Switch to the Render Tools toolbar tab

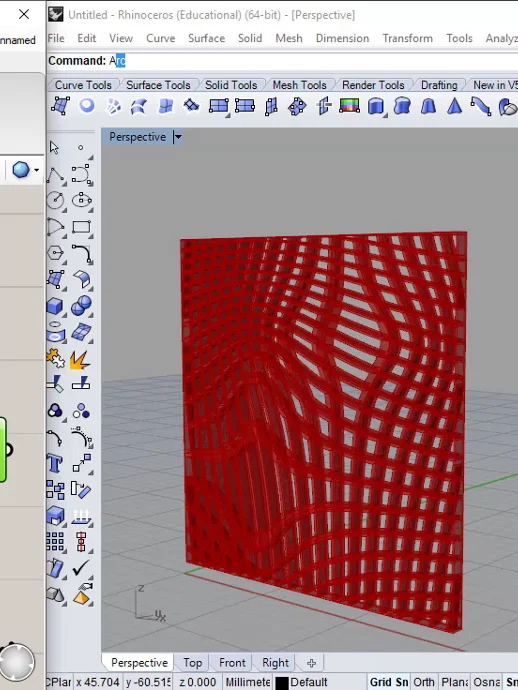point(373,85)
